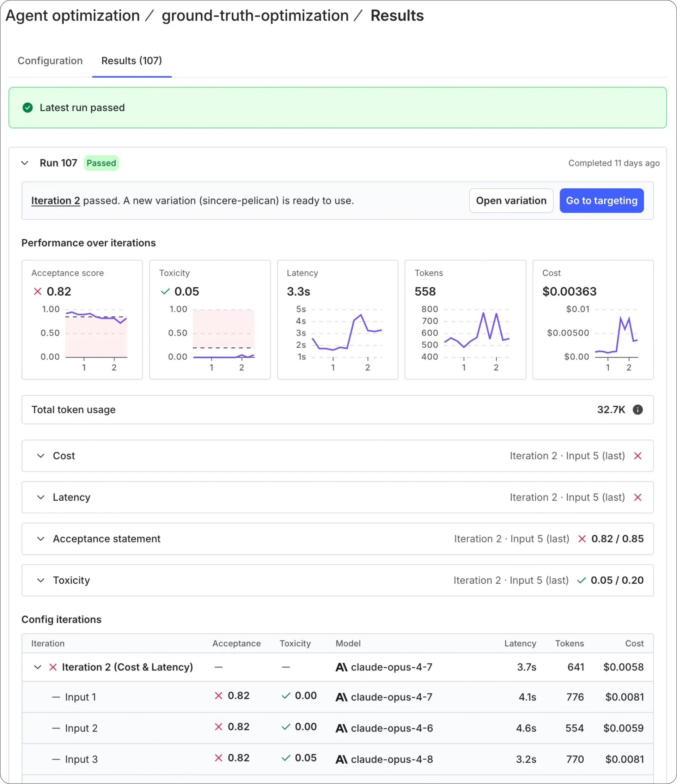Click the green check beside 0.05 / 0.20

pyautogui.click(x=581, y=581)
